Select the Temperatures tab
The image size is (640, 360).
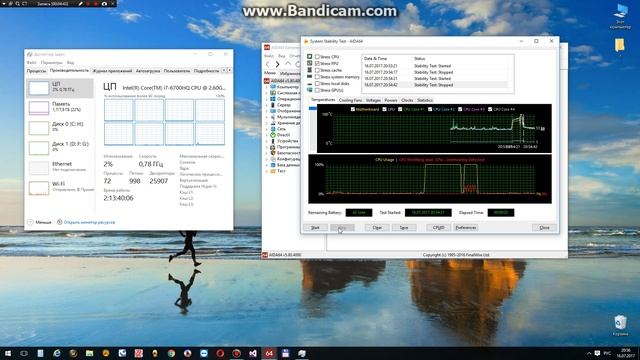pos(323,100)
